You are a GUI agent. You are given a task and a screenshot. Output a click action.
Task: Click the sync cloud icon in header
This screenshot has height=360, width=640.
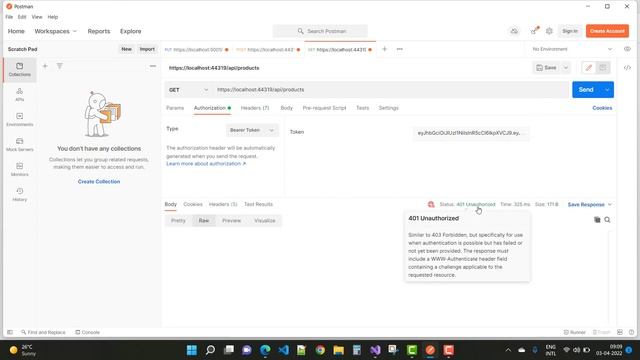[x=514, y=31]
